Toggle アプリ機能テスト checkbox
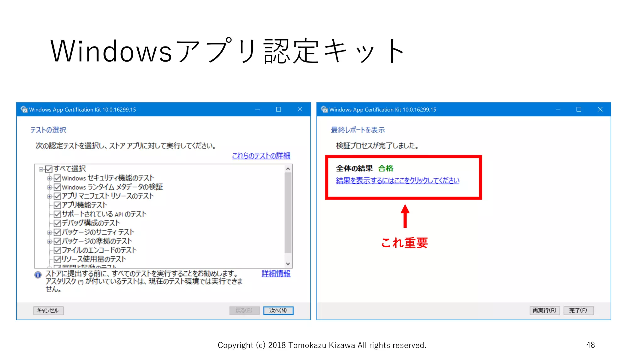This screenshot has width=644, height=362. click(57, 206)
